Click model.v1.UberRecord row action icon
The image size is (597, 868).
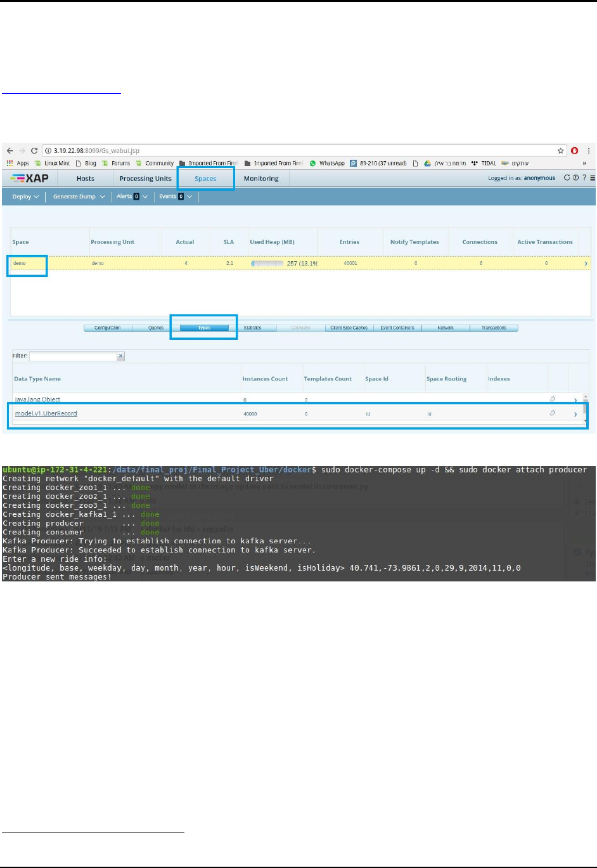553,413
